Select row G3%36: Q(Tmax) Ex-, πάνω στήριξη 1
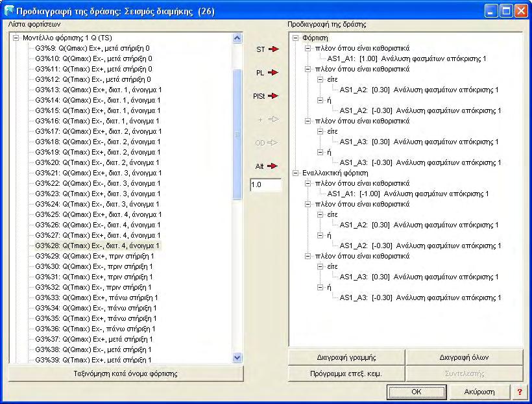Image resolution: width=532 pixels, height=404 pixels. [95, 329]
